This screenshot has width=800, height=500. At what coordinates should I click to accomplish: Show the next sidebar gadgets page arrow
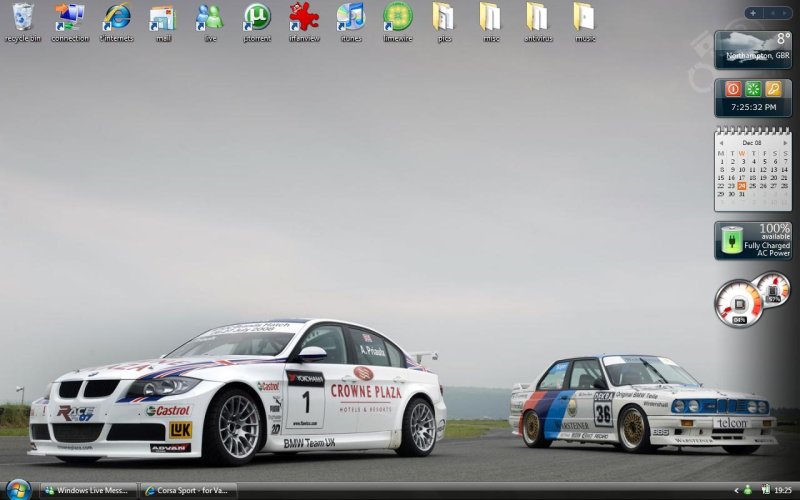785,13
